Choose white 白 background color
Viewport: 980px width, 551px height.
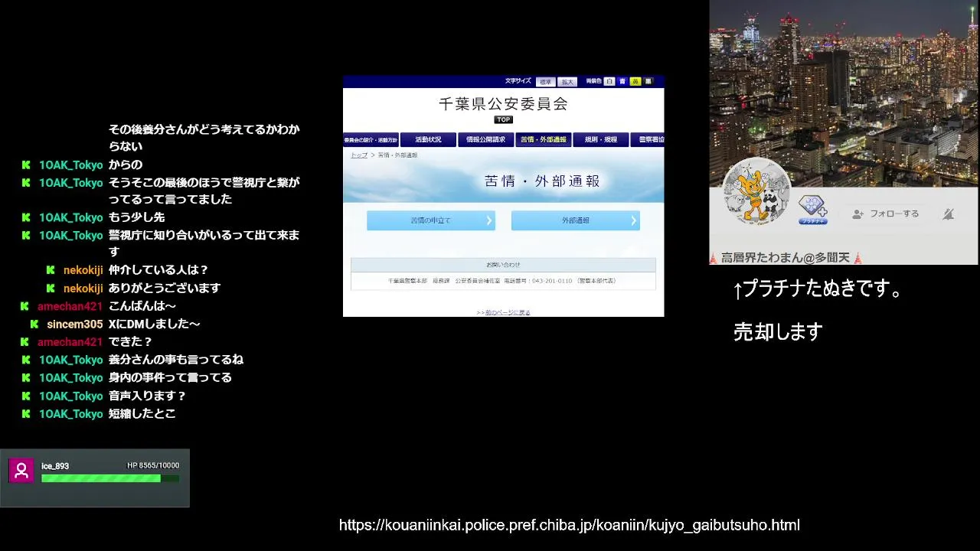point(609,81)
